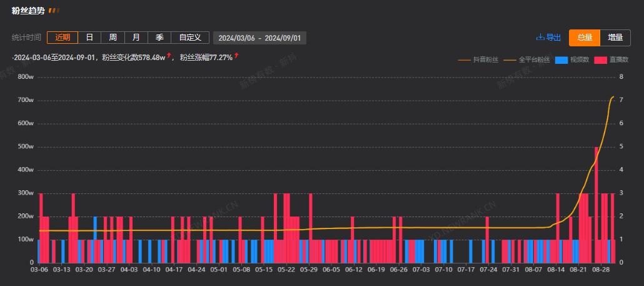Click the red up arrow after 578.48w
This screenshot has height=286, width=644.
(x=168, y=56)
